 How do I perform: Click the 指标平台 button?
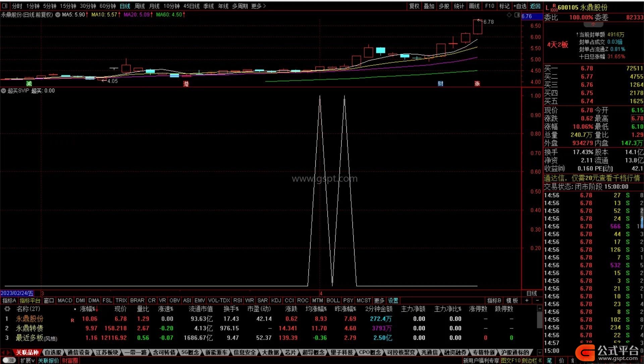point(30,301)
